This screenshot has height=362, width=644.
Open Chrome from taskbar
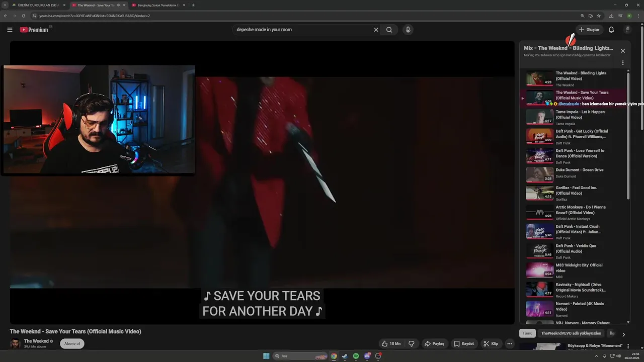(x=334, y=356)
